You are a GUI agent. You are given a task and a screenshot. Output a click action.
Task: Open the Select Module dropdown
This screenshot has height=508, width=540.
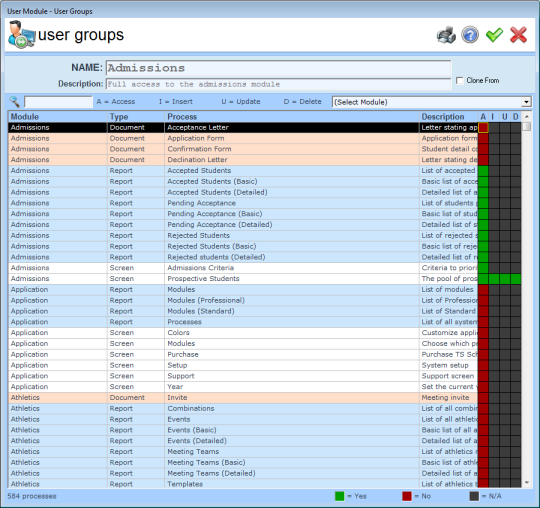point(431,102)
